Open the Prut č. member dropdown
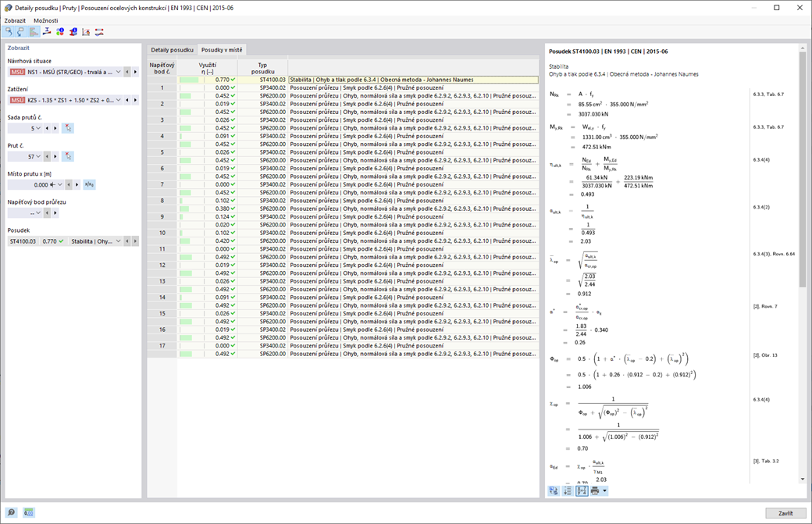The height and width of the screenshot is (524, 812). pyautogui.click(x=38, y=156)
